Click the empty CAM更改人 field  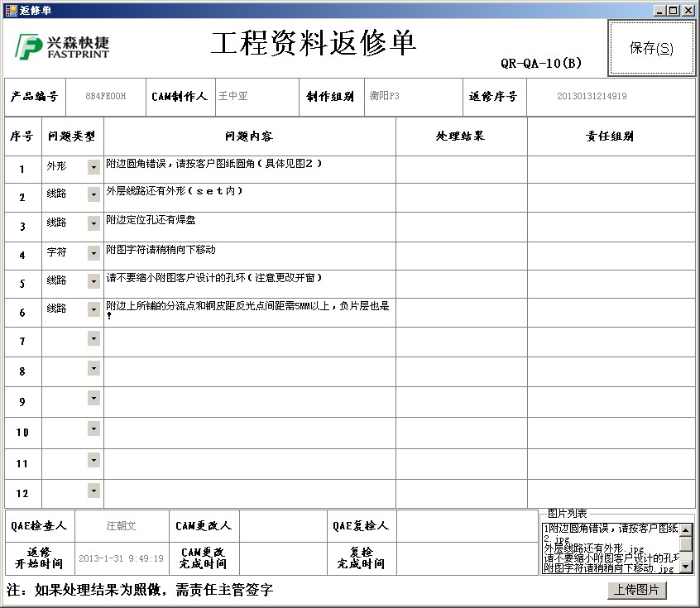(283, 526)
